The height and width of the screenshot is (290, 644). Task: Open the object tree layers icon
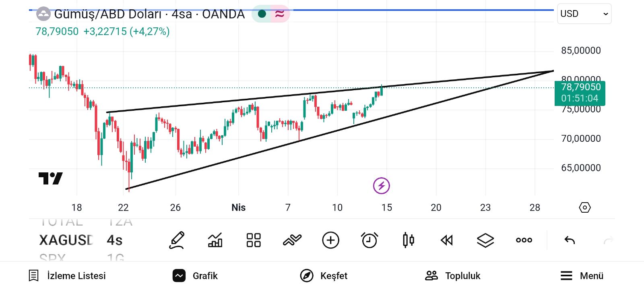click(485, 240)
